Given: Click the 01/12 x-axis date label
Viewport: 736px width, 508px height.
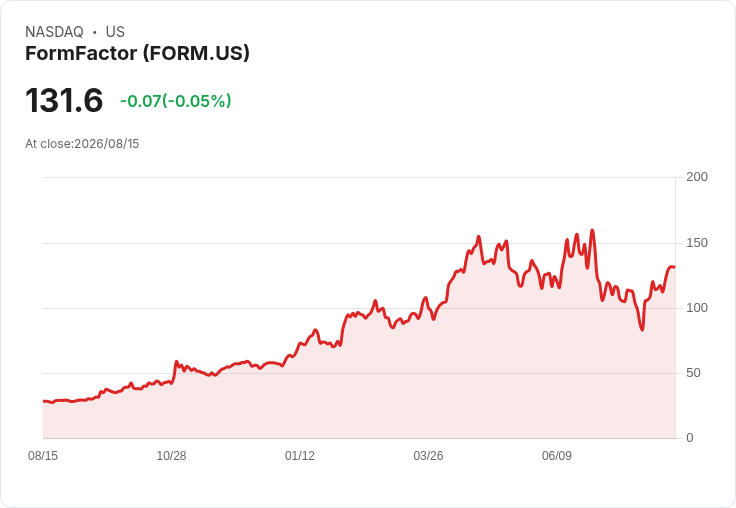Looking at the screenshot, I should tap(299, 455).
